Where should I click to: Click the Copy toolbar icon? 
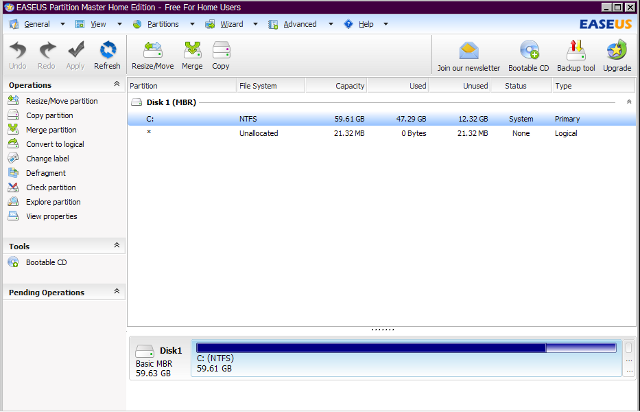click(221, 55)
